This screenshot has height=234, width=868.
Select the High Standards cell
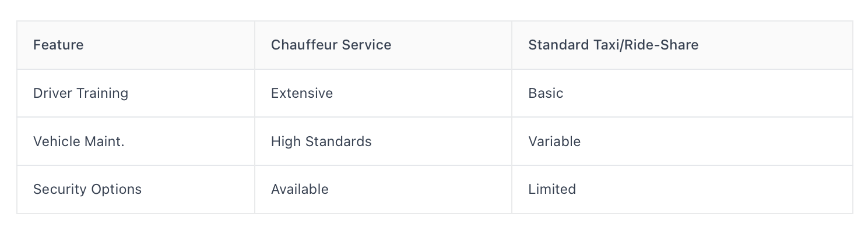point(321,141)
